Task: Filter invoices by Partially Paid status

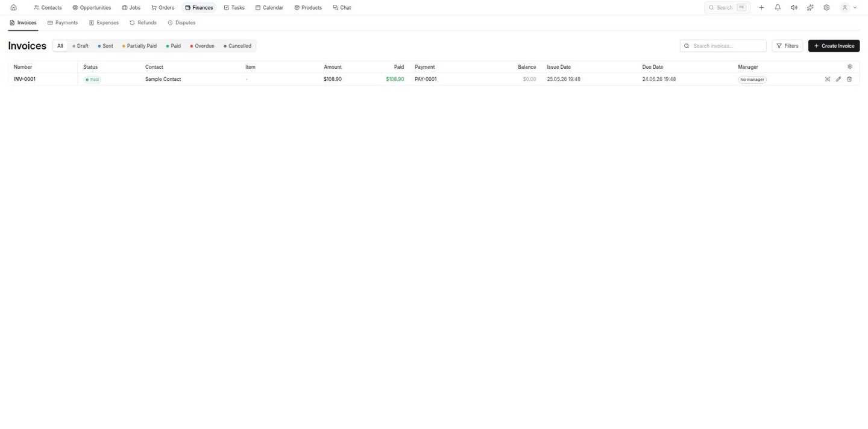Action: [x=139, y=46]
